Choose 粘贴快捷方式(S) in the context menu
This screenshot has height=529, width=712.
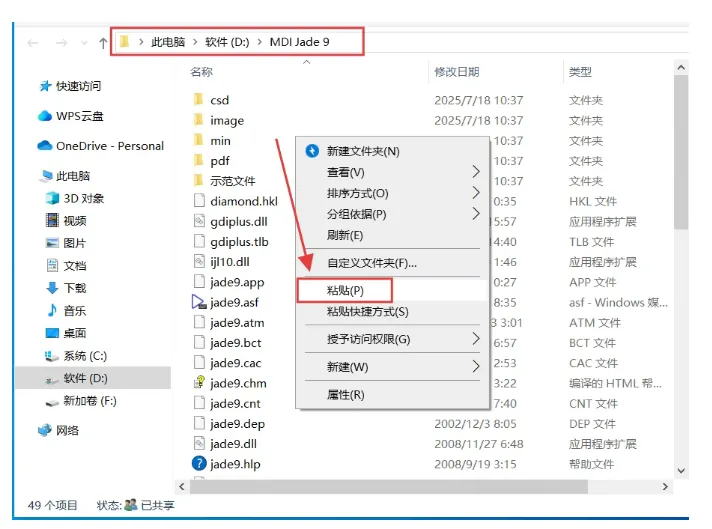(393, 311)
